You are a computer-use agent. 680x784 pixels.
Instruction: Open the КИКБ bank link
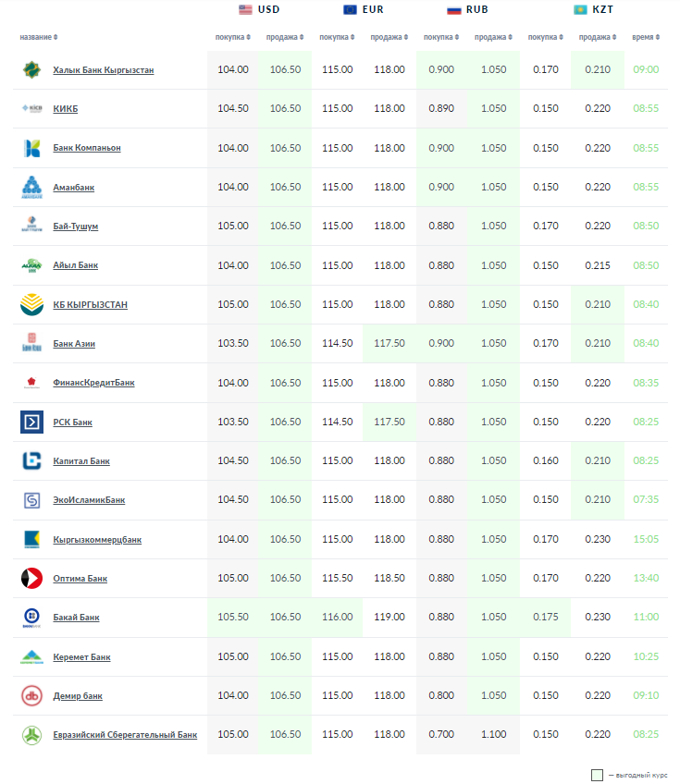click(66, 109)
